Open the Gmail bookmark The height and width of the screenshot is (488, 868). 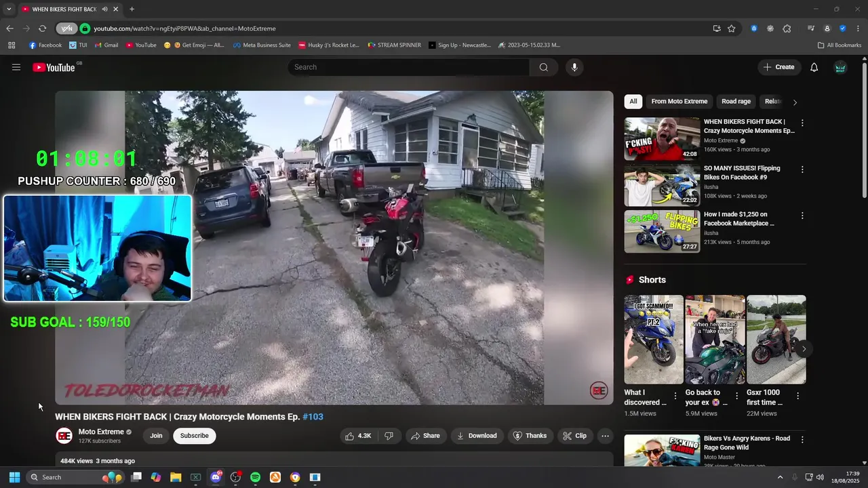click(x=106, y=45)
